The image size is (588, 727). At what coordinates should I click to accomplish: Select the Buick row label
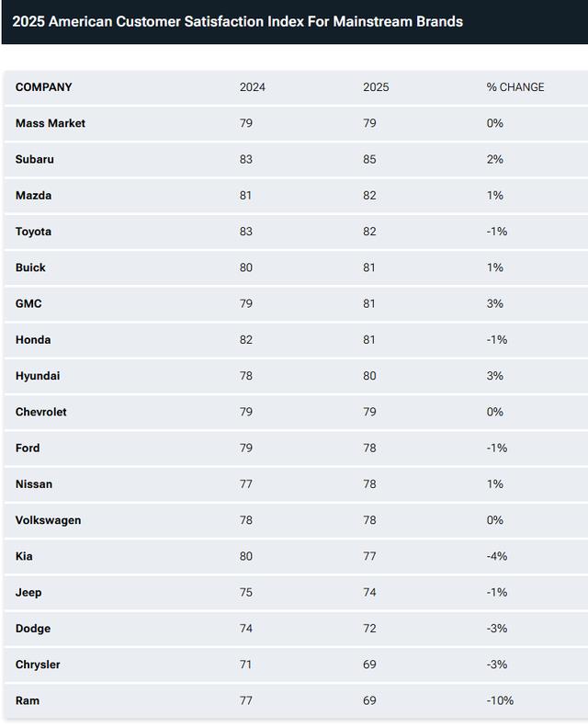30,267
